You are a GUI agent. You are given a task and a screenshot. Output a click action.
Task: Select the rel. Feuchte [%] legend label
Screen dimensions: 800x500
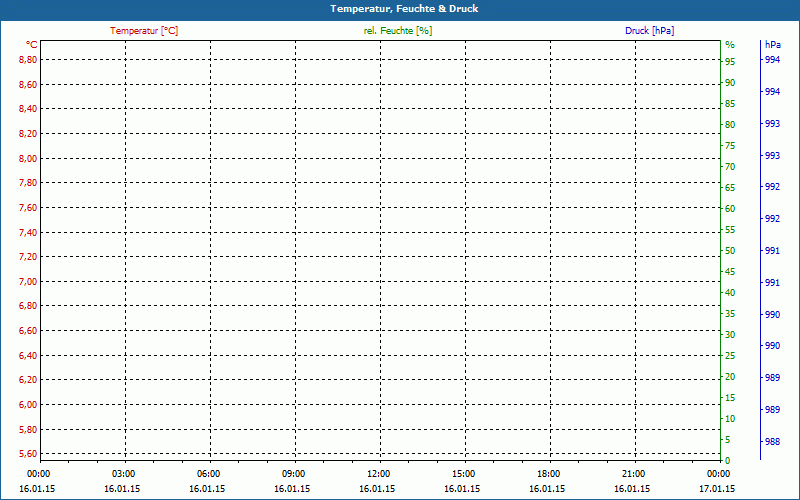[398, 31]
